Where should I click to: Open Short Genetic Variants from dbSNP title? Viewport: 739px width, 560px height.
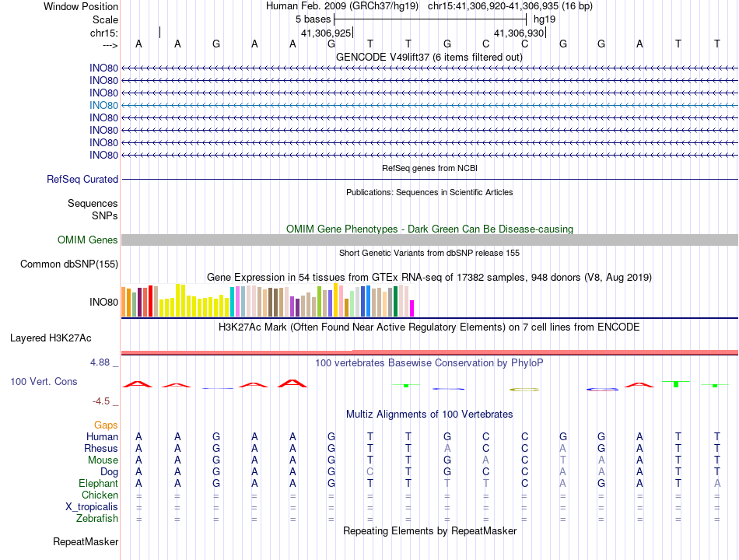tap(429, 253)
